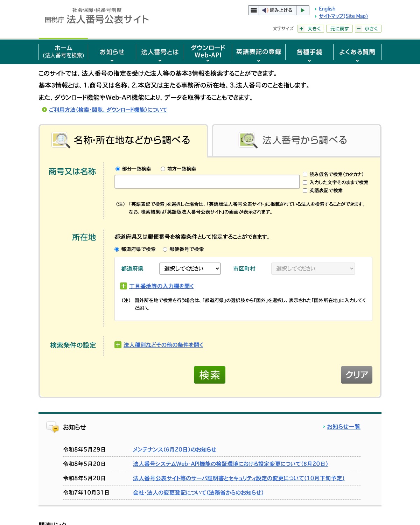Open the Web-API機能の検証環境 設定変更 notice
Image resolution: width=420 pixels, height=525 pixels.
[x=230, y=464]
